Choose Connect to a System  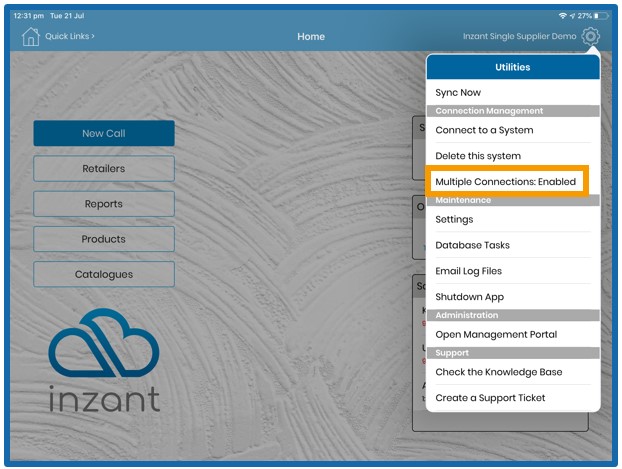click(513, 130)
